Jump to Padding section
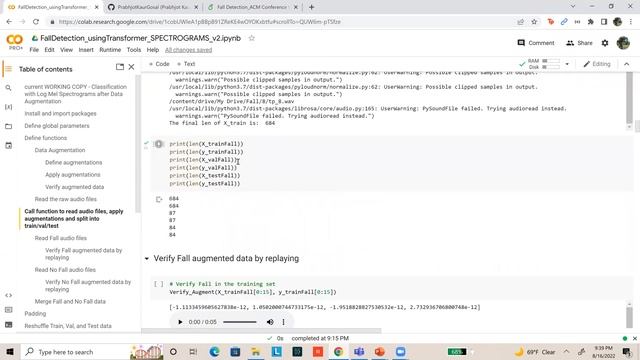 click(x=35, y=313)
